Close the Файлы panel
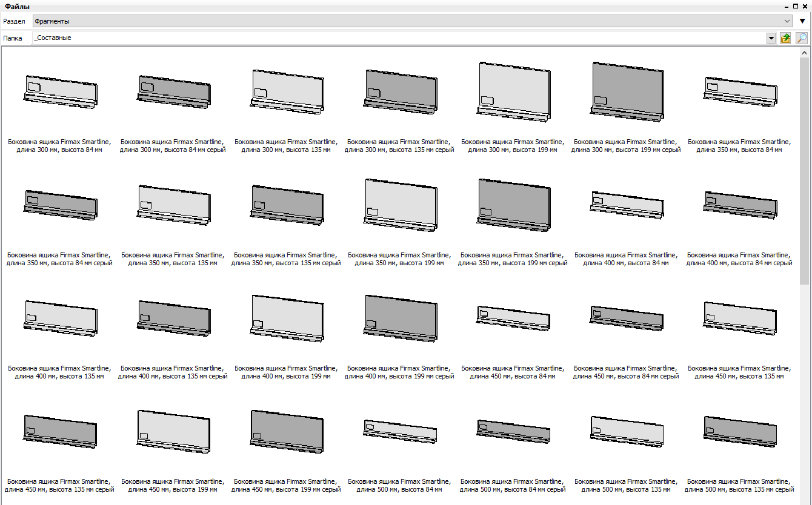Image resolution: width=812 pixels, height=505 pixels. click(x=804, y=6)
